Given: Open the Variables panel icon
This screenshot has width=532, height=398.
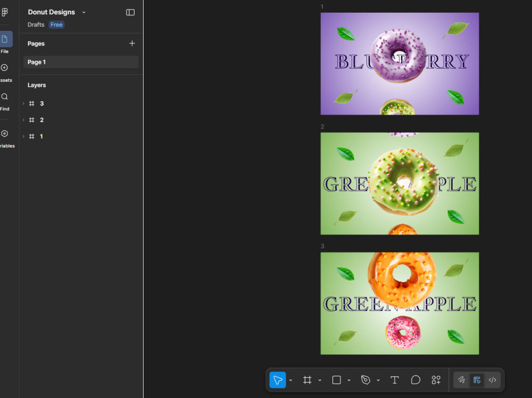Looking at the screenshot, I should pos(4,133).
